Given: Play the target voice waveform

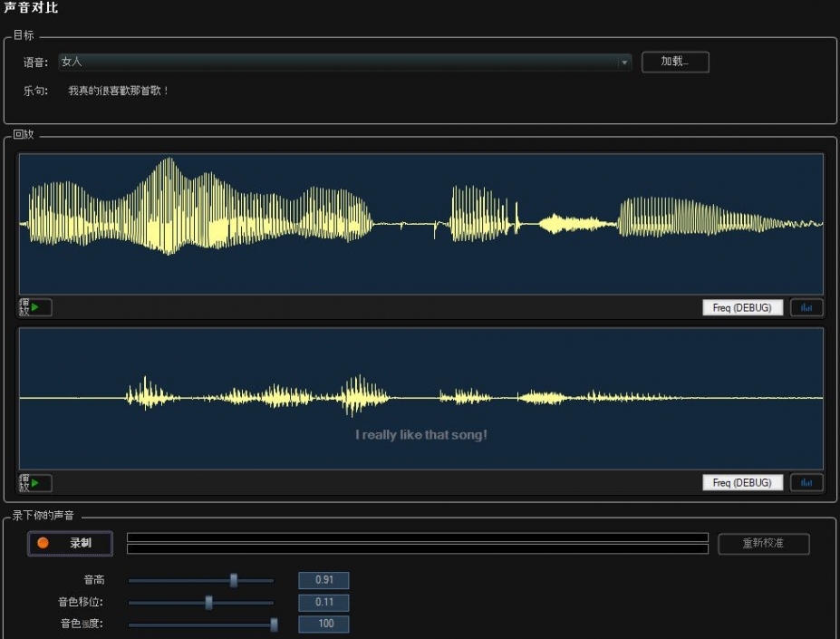Looking at the screenshot, I should click(x=35, y=308).
